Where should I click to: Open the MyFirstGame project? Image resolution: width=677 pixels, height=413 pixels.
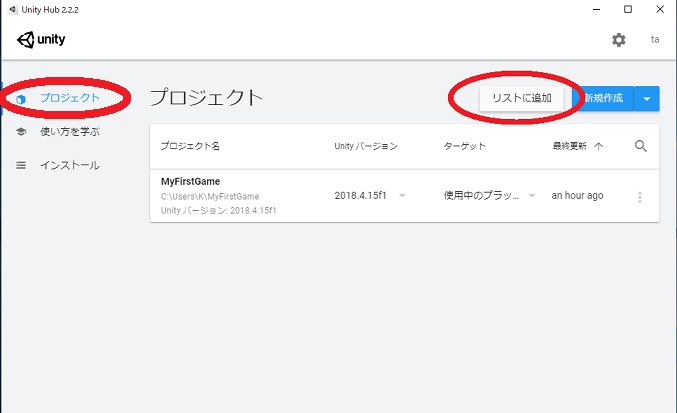(x=190, y=181)
